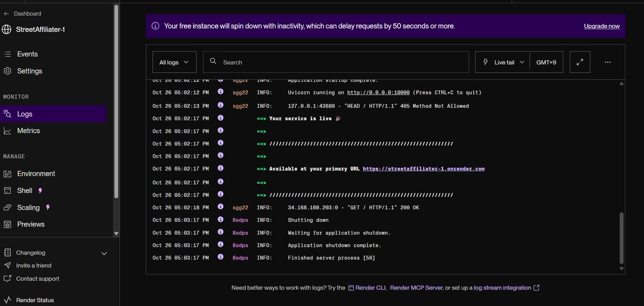This screenshot has width=644, height=306.
Task: Click the Contact support external icon
Action: pos(8,279)
